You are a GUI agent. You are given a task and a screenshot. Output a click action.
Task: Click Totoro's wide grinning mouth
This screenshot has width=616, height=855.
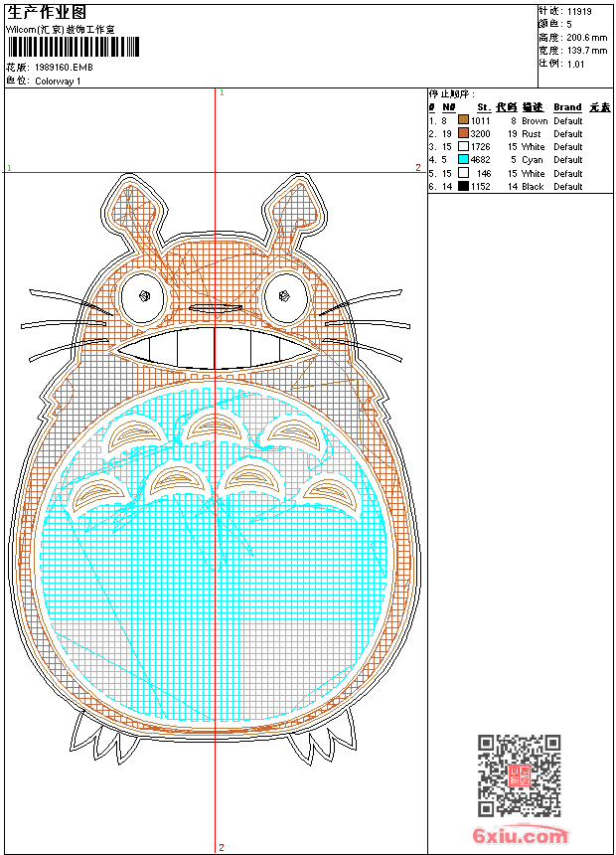click(x=216, y=348)
